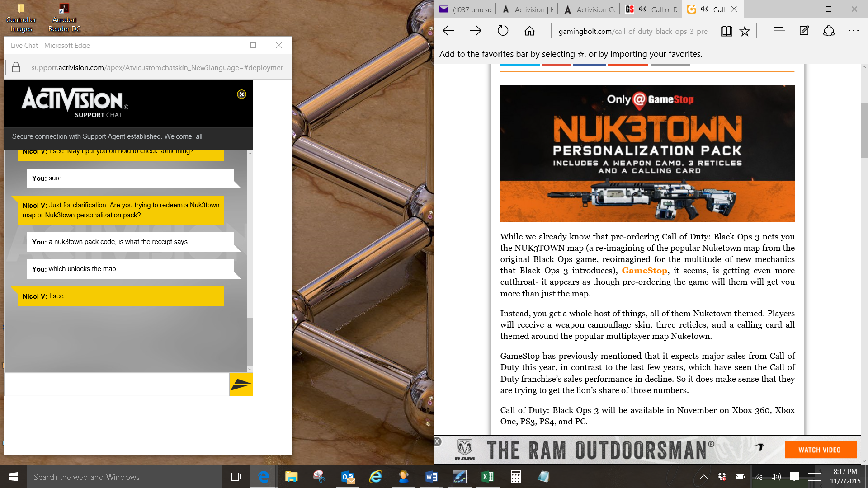Click the 'You: sure' chat message
Image resolution: width=868 pixels, height=488 pixels.
(130, 178)
